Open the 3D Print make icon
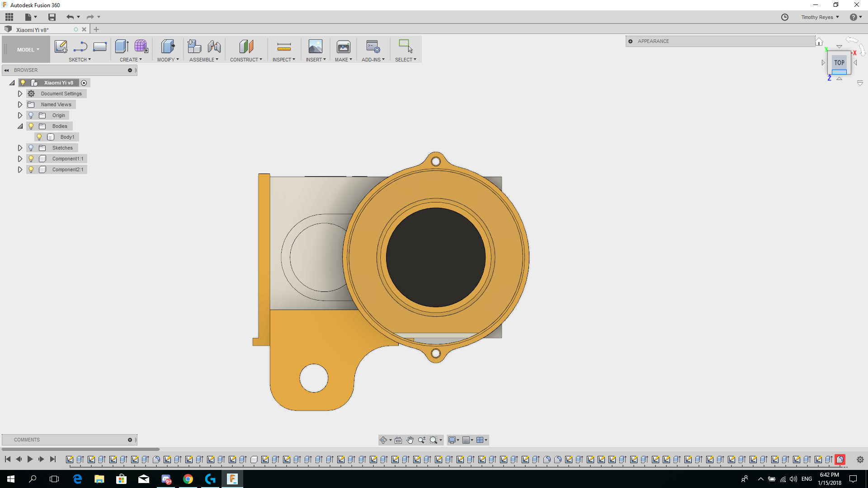 pos(343,46)
